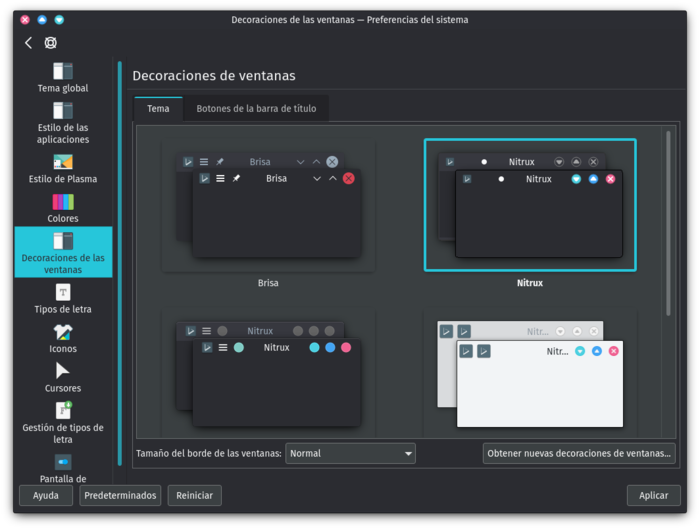Open Estilo de Plasma settings
The width and height of the screenshot is (700, 529).
(x=63, y=168)
